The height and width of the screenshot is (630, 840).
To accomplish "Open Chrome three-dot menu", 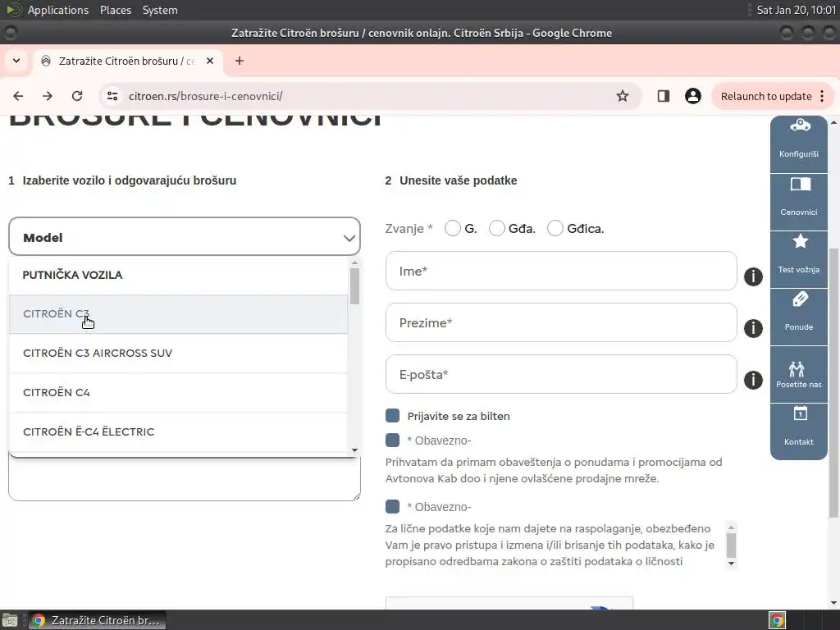I will [822, 96].
